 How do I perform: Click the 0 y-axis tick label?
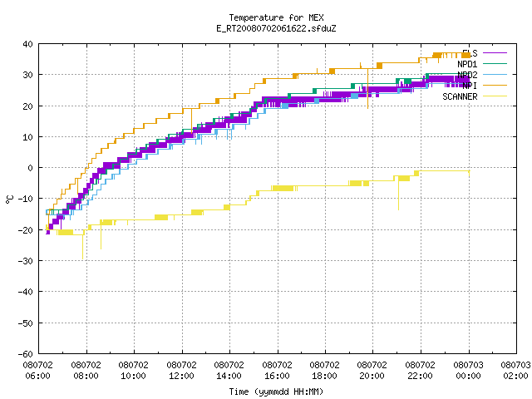coord(31,168)
